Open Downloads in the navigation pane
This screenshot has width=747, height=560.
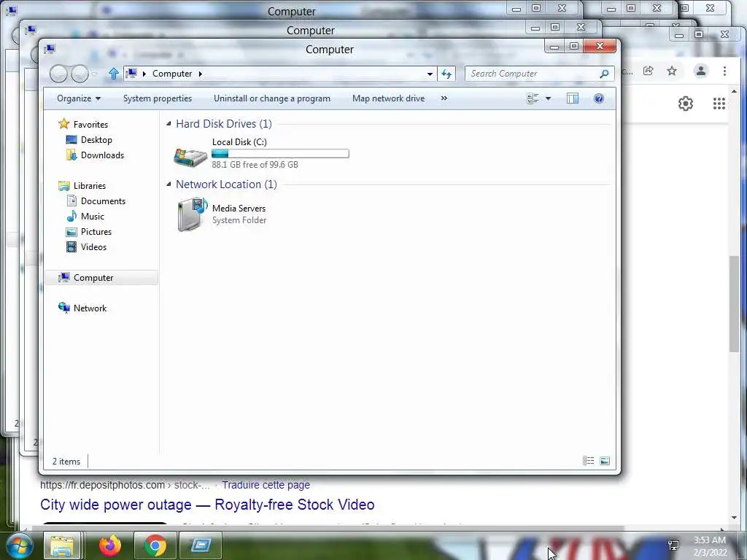(102, 155)
